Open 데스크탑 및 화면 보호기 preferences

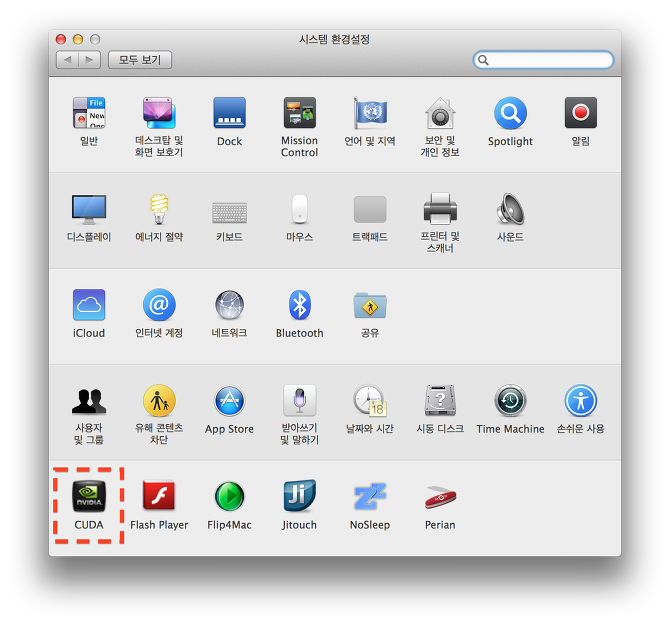[159, 113]
